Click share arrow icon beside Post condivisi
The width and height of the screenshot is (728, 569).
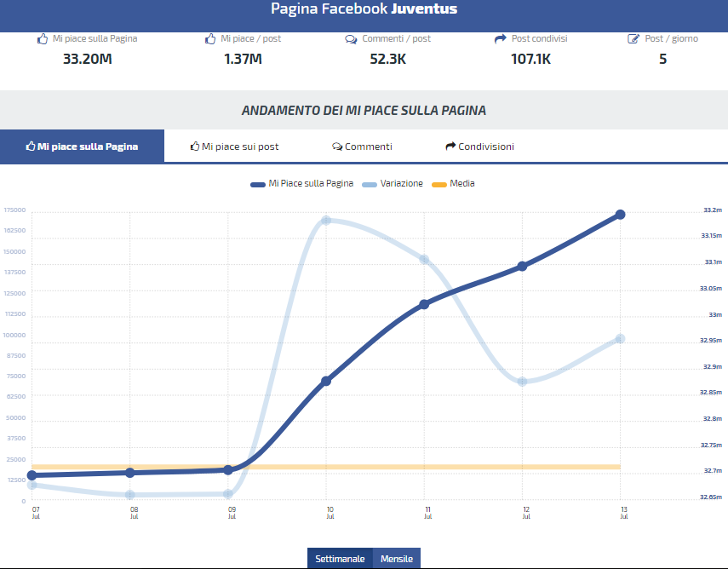click(x=500, y=39)
